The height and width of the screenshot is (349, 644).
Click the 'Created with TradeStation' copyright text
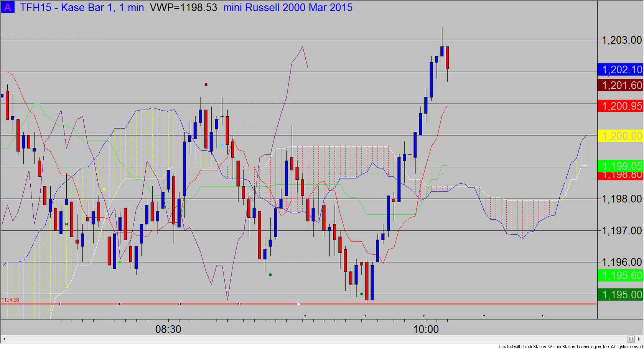[x=571, y=346]
